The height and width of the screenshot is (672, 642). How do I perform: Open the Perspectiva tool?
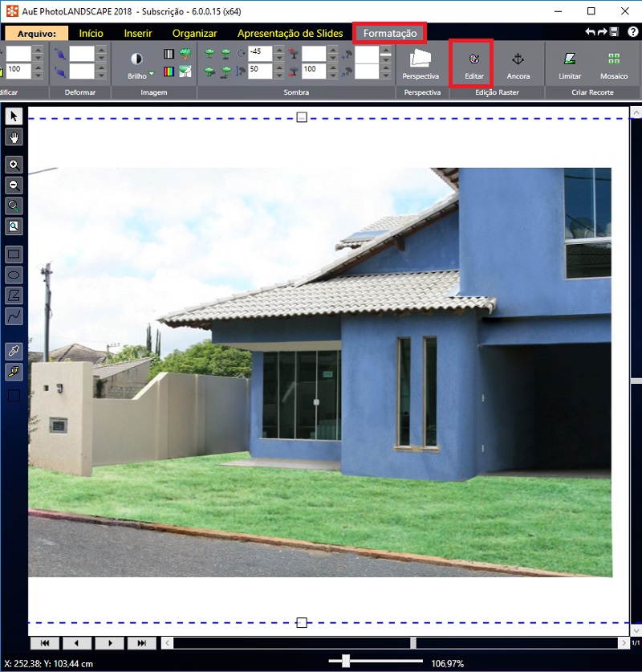pos(421,63)
